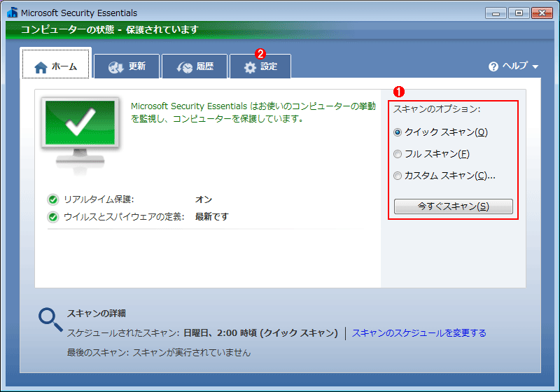
Task: Open the ホーム tab
Action: (x=56, y=64)
